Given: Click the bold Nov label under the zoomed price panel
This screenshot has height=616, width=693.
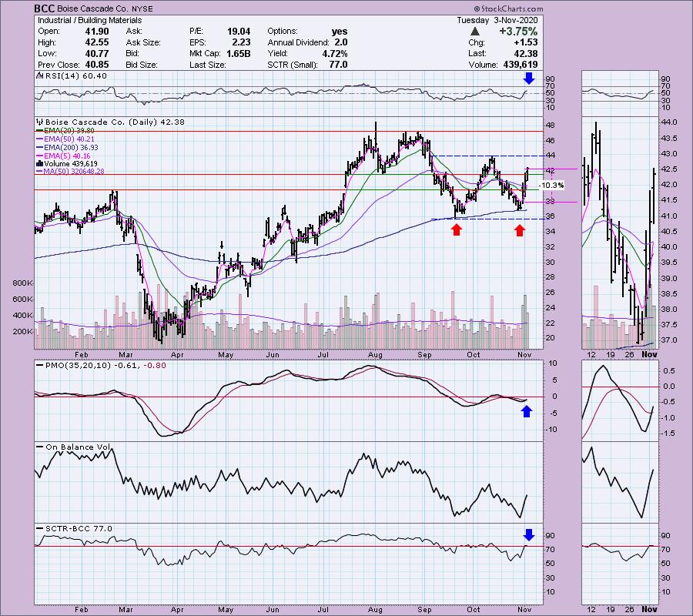Looking at the screenshot, I should click(x=650, y=354).
